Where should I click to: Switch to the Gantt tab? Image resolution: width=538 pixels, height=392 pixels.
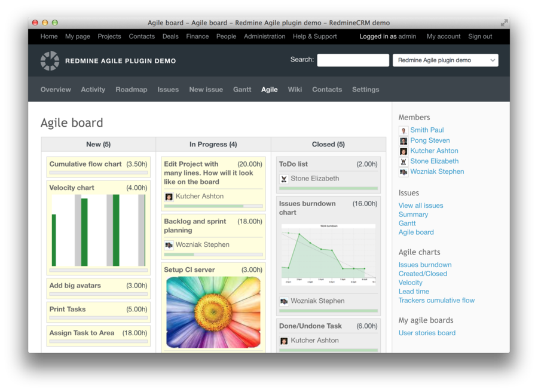[242, 90]
